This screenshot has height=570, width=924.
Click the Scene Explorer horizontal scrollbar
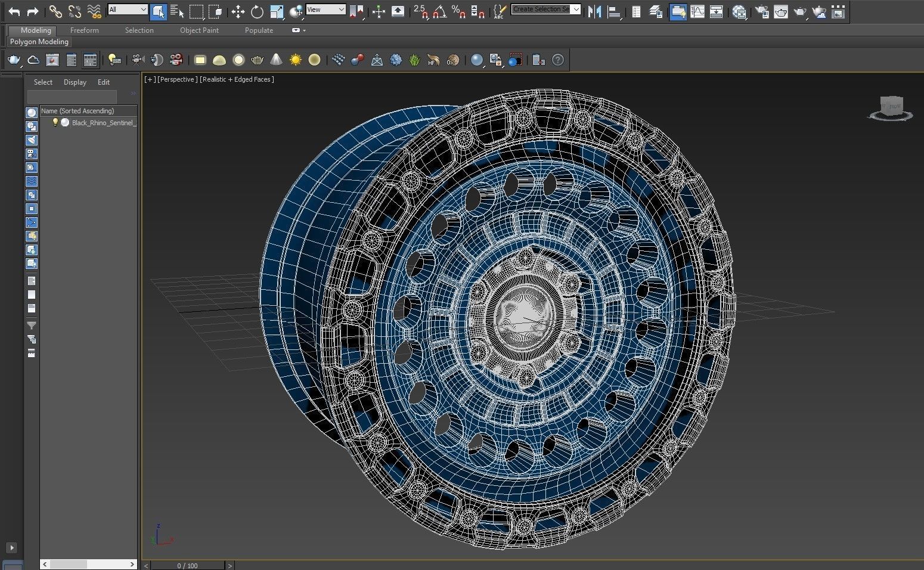tap(88, 564)
